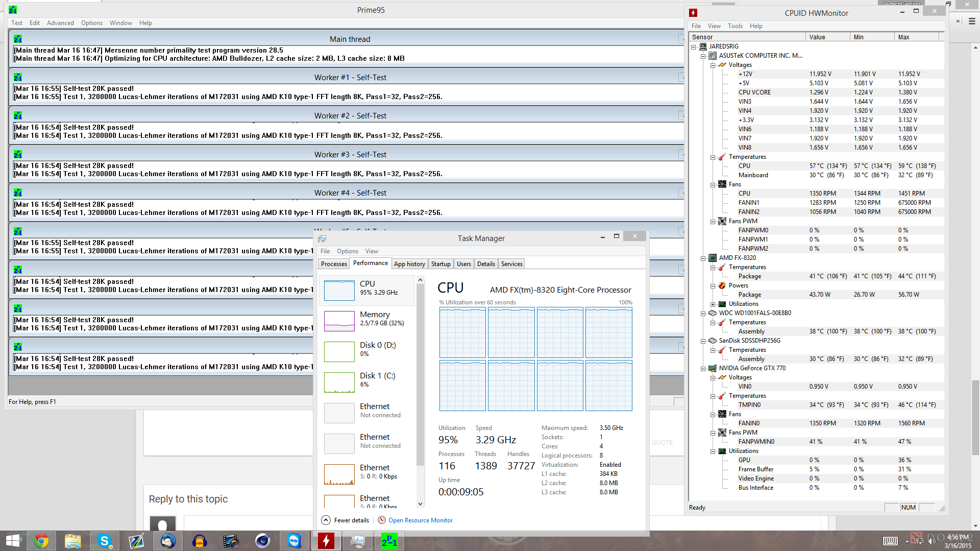Switch to the Users tab in Task Manager
Screen dimensions: 980x551
[x=463, y=264]
